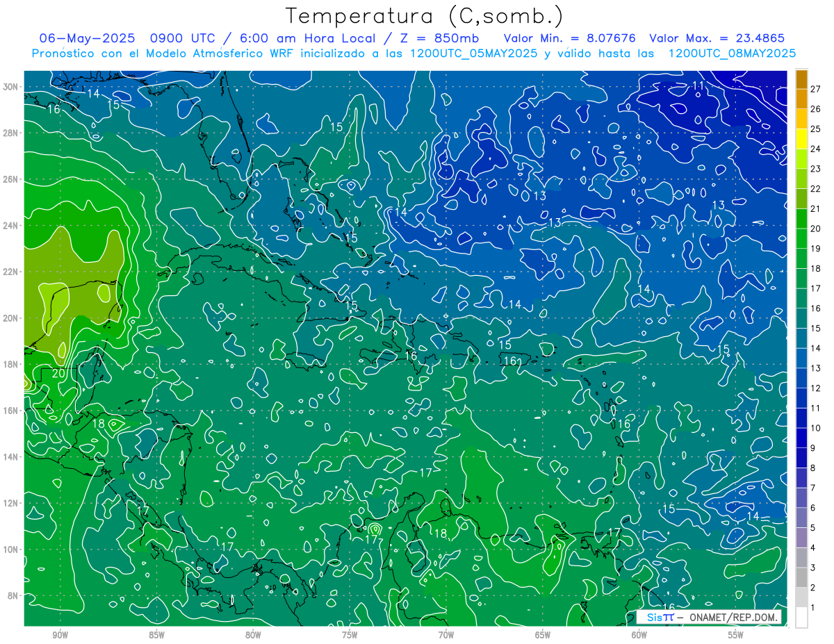Screen dimensions: 834x644
Task: Click the 'Temperatura (C,somb.)' title
Action: click(425, 16)
